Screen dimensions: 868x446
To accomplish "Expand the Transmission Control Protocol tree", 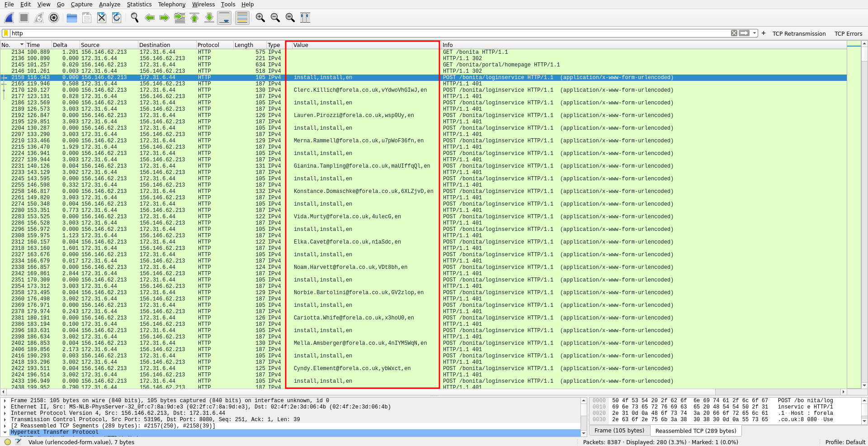I will (5, 419).
